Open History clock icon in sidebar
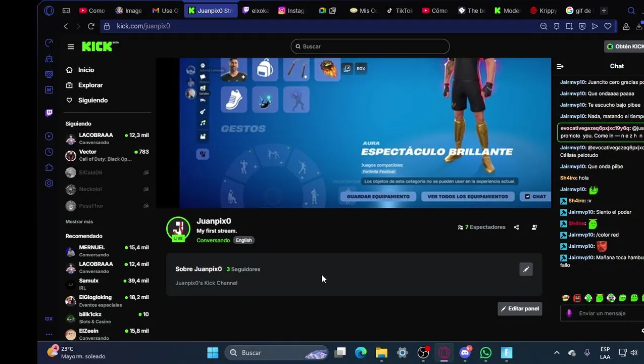The image size is (644, 364). point(49,152)
